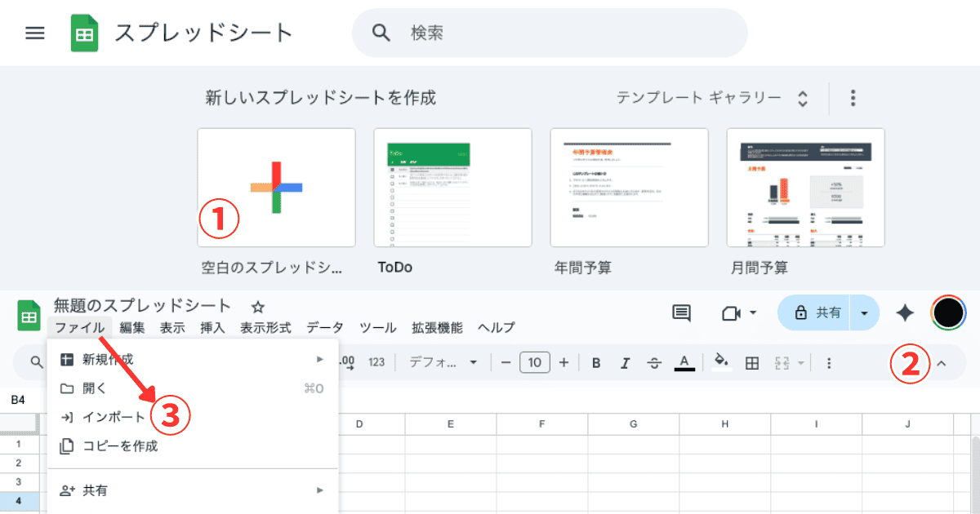Screen dimensions: 980x514
Task: Click the B4 name box
Action: [19, 400]
